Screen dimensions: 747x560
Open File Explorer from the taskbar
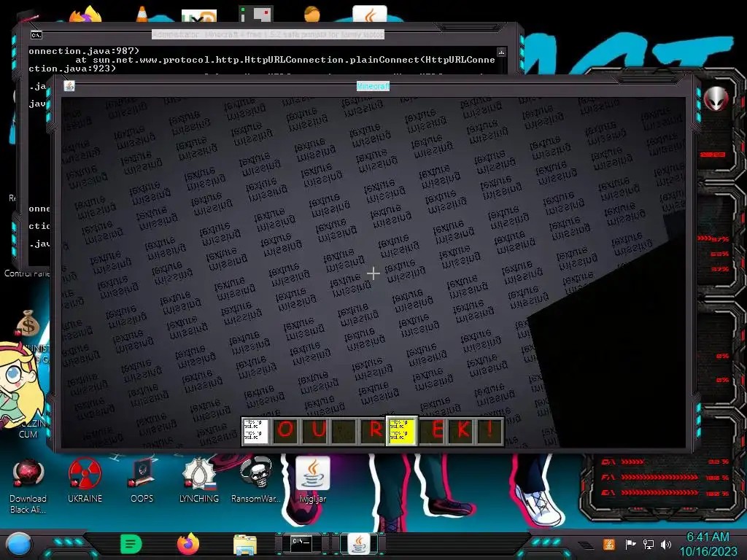point(245,545)
